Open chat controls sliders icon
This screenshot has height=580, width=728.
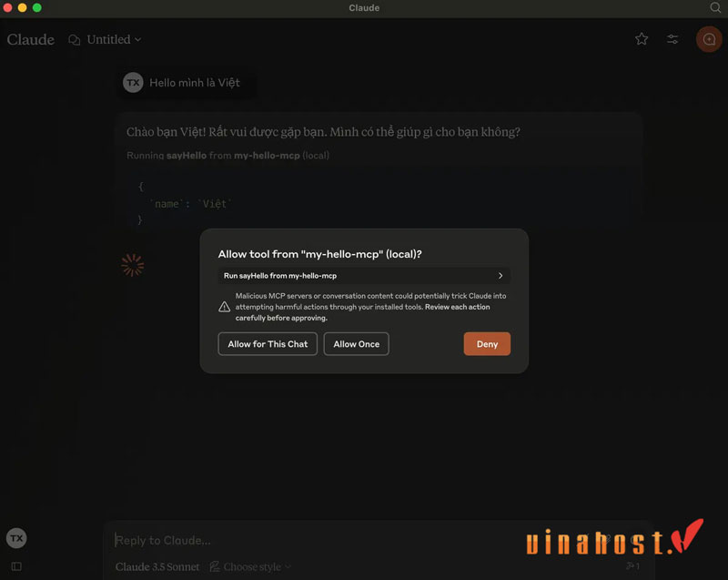click(x=672, y=39)
